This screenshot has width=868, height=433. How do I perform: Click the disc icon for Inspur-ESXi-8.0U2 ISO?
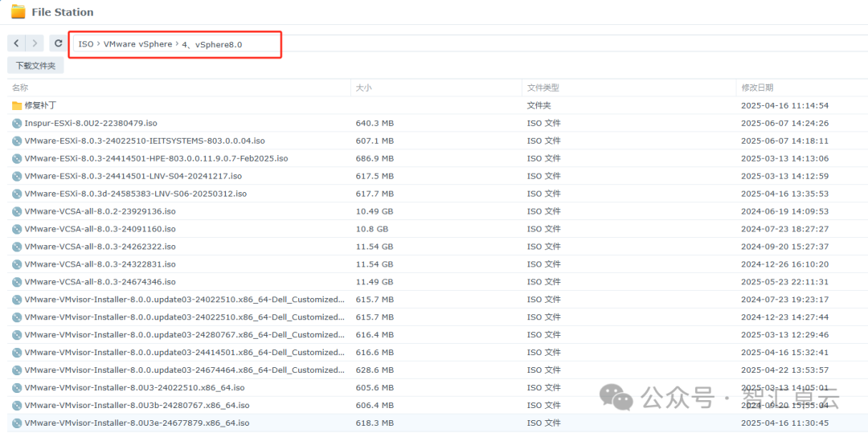pyautogui.click(x=17, y=124)
